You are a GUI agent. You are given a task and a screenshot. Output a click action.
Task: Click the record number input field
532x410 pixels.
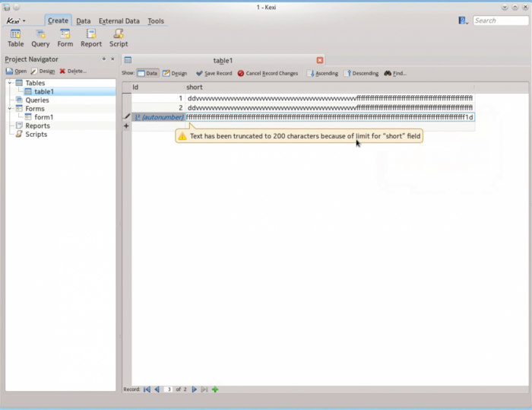tap(168, 389)
